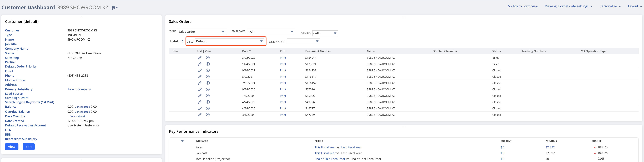644x162 pixels.
Task: Open Sales previous value $2,392
Action: [550, 147]
